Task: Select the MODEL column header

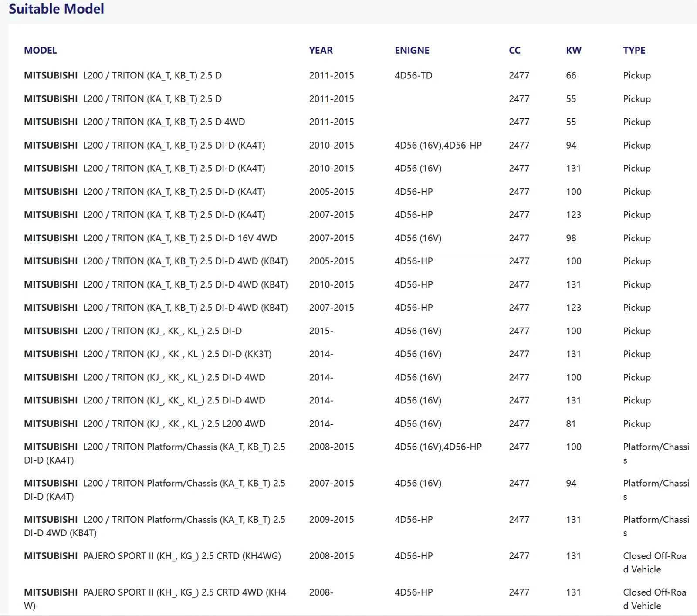Action: [x=41, y=50]
